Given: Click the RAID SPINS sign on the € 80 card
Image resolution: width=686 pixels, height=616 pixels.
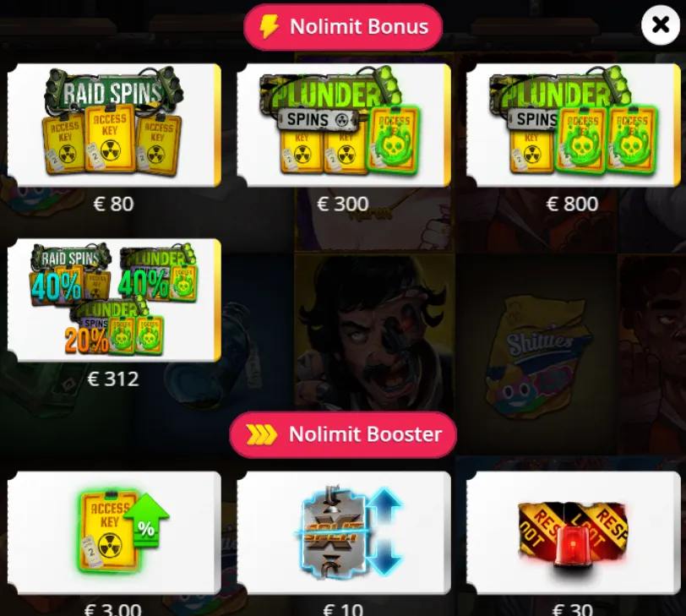Looking at the screenshot, I should [113, 92].
